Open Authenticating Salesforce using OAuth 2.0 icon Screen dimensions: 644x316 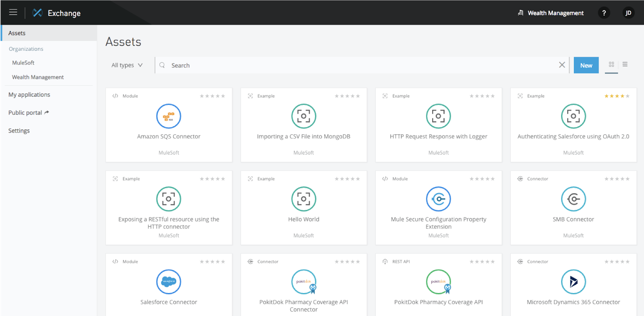573,116
